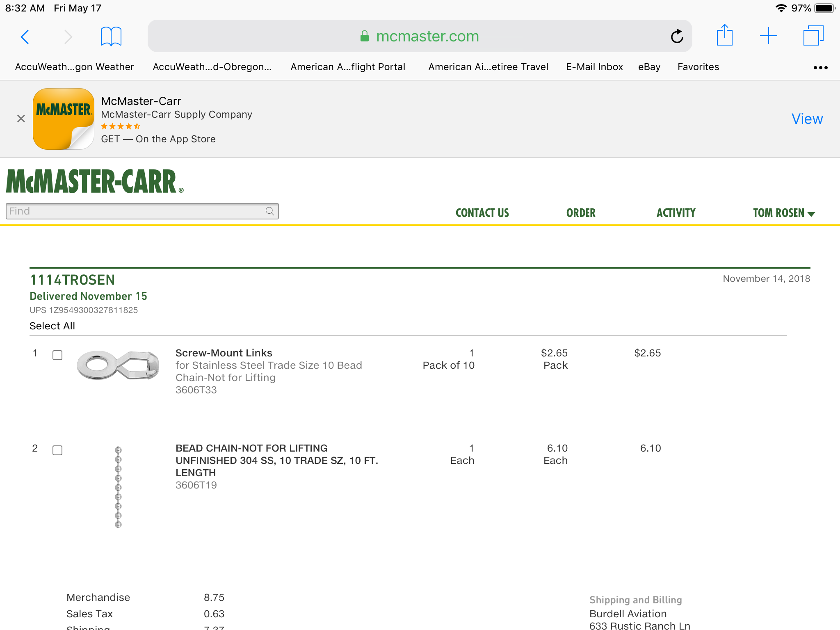Click Select All for the order
840x630 pixels.
pyautogui.click(x=52, y=326)
